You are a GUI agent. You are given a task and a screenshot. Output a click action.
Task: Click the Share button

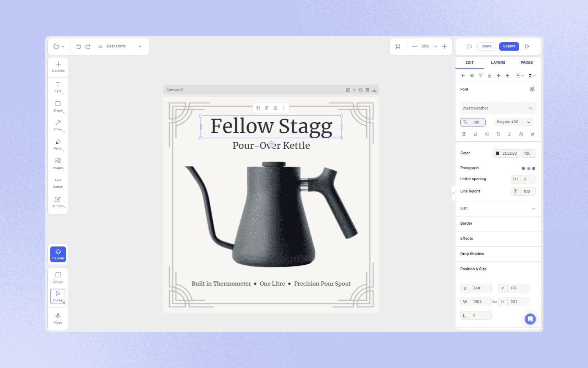486,46
